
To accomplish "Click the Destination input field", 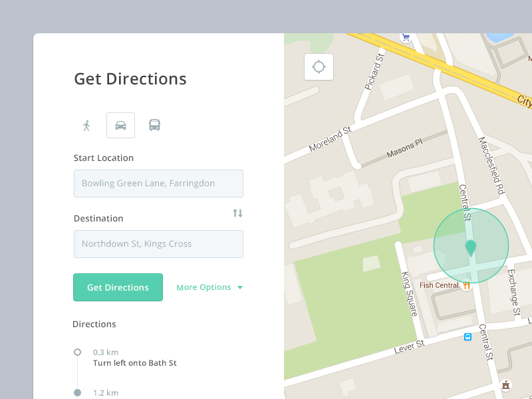I will [x=158, y=244].
